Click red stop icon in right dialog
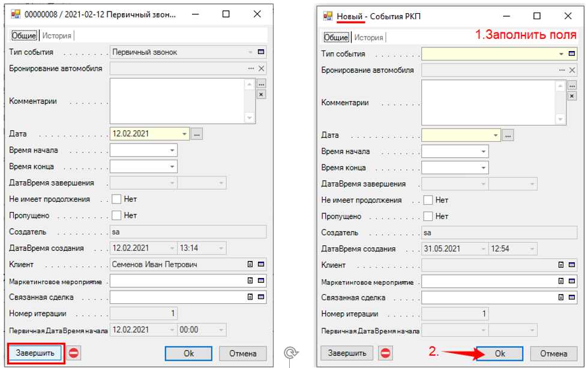This screenshot has width=588, height=368. pyautogui.click(x=386, y=353)
